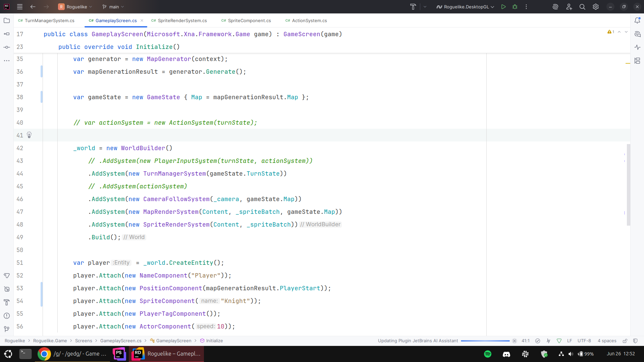644x362 pixels.
Task: Jump to next highlighted problem chevron
Action: pyautogui.click(x=626, y=32)
